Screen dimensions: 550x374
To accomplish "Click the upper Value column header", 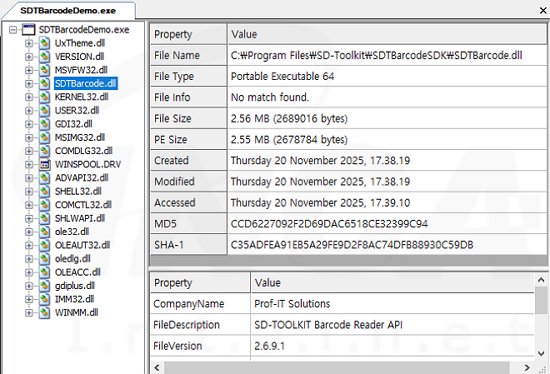I will click(387, 34).
